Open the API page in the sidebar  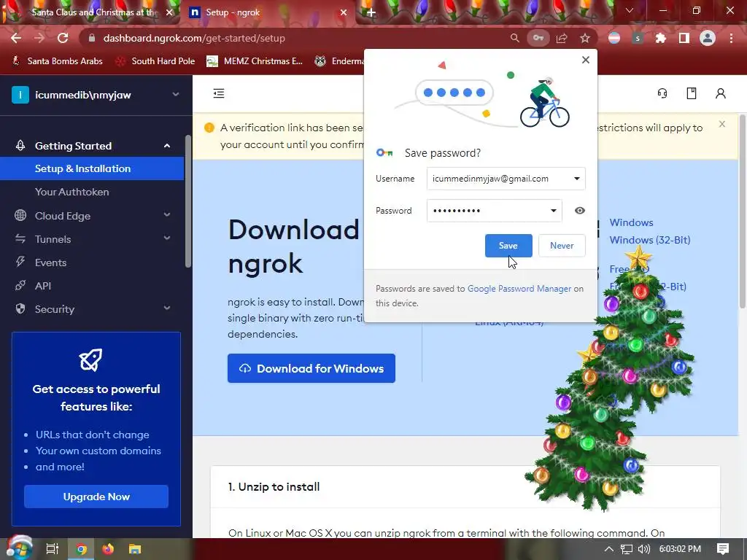point(43,286)
